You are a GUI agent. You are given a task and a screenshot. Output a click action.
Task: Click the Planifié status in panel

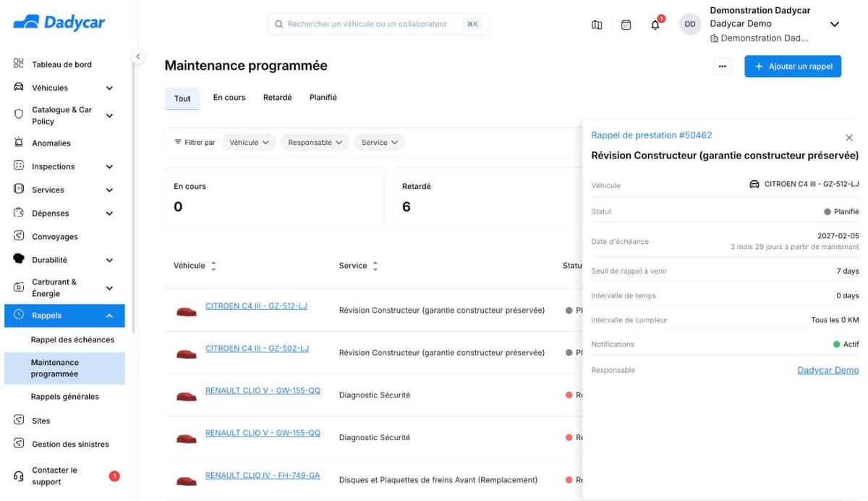(842, 212)
